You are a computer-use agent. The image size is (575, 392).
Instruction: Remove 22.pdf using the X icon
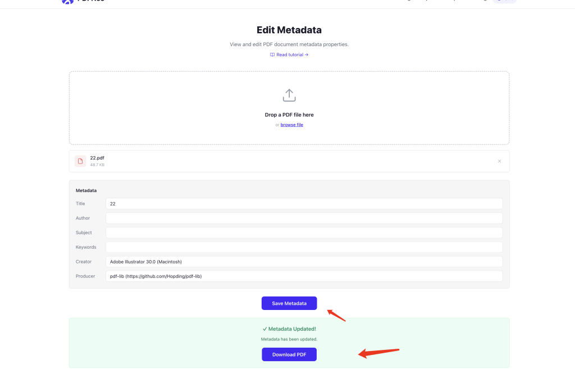(x=499, y=161)
